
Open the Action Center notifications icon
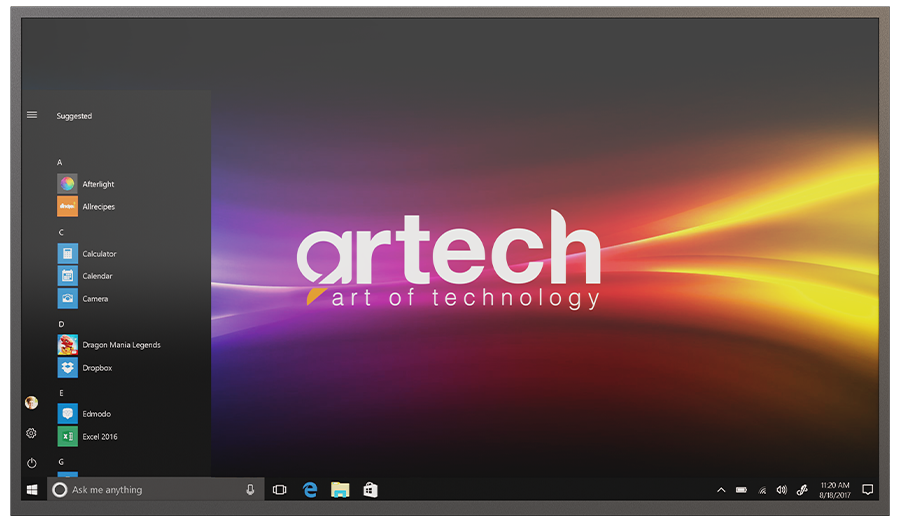pyautogui.click(x=867, y=490)
